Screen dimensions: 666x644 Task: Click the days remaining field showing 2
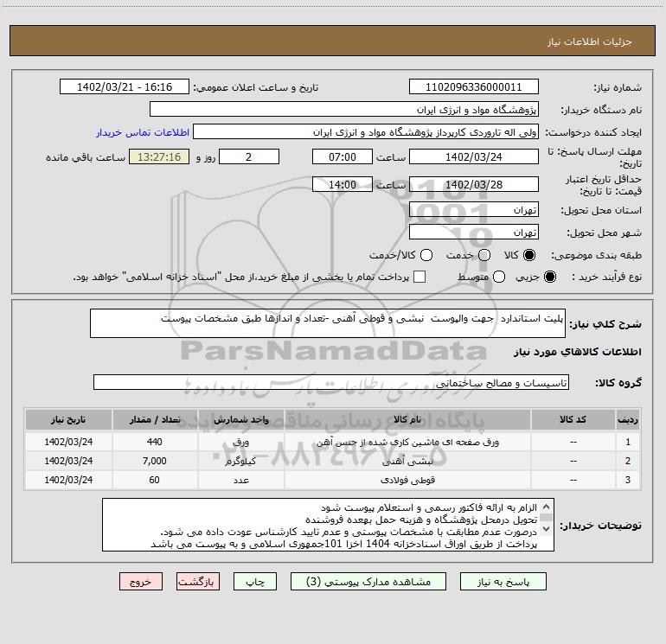tap(249, 156)
